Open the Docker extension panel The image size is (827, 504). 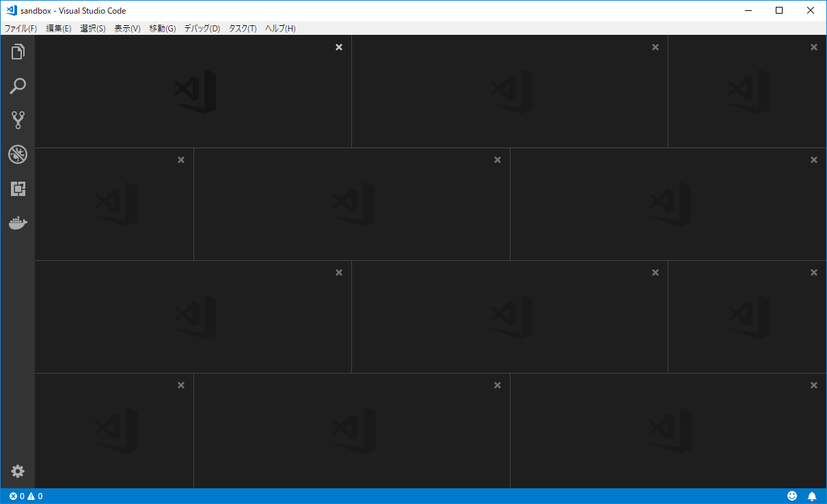click(18, 222)
